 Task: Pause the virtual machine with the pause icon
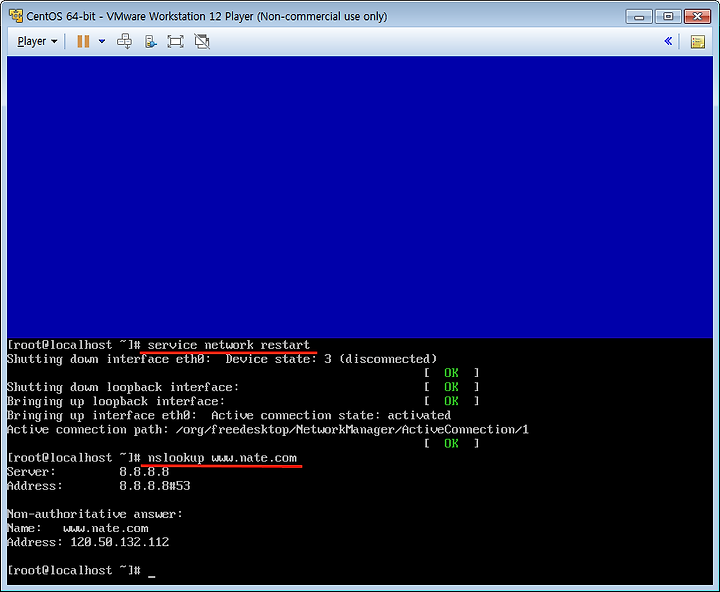pyautogui.click(x=83, y=41)
